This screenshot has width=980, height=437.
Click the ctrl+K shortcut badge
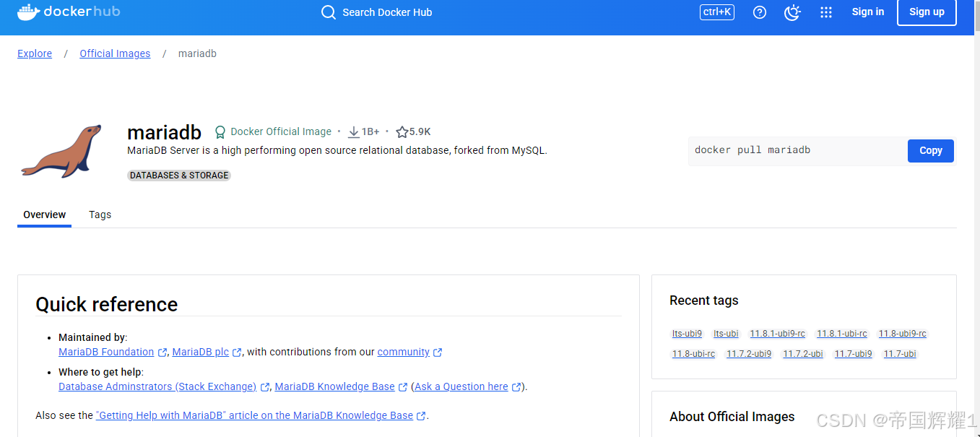[x=717, y=12]
